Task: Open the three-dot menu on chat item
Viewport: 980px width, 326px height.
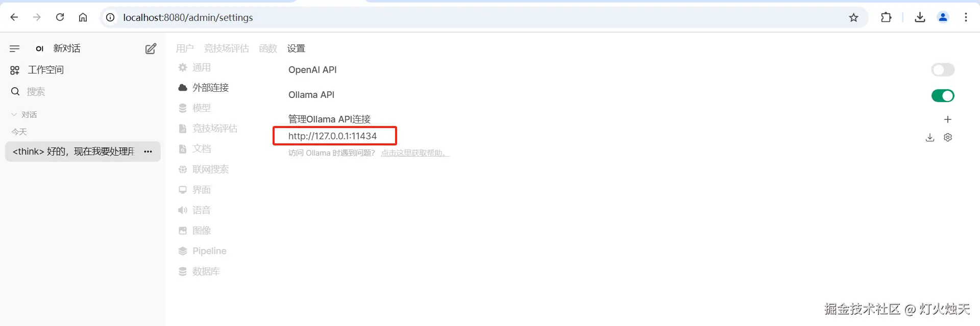Action: pos(148,152)
